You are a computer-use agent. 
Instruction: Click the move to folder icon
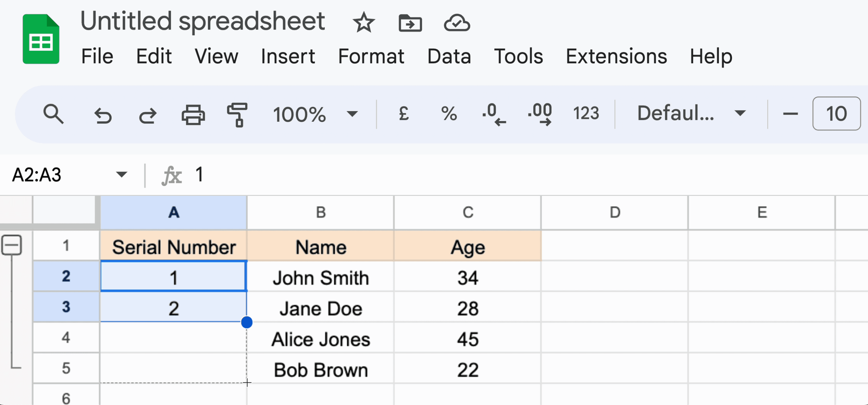pyautogui.click(x=410, y=23)
